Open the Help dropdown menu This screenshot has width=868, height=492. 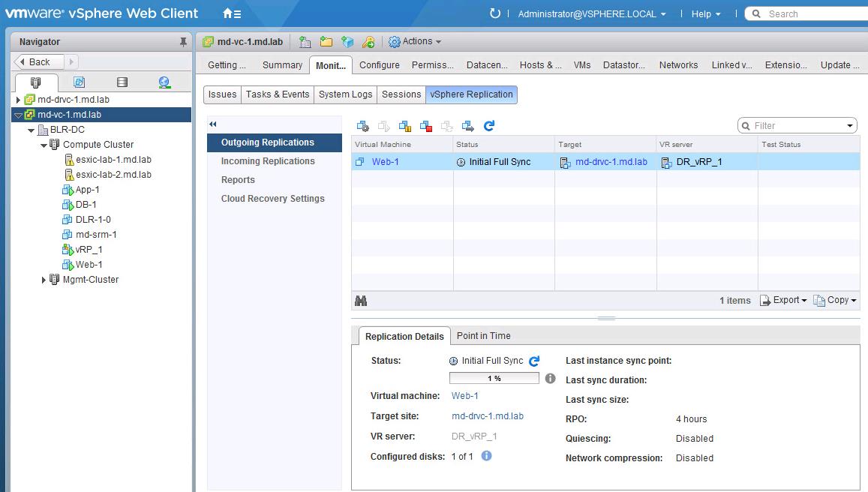pos(706,13)
